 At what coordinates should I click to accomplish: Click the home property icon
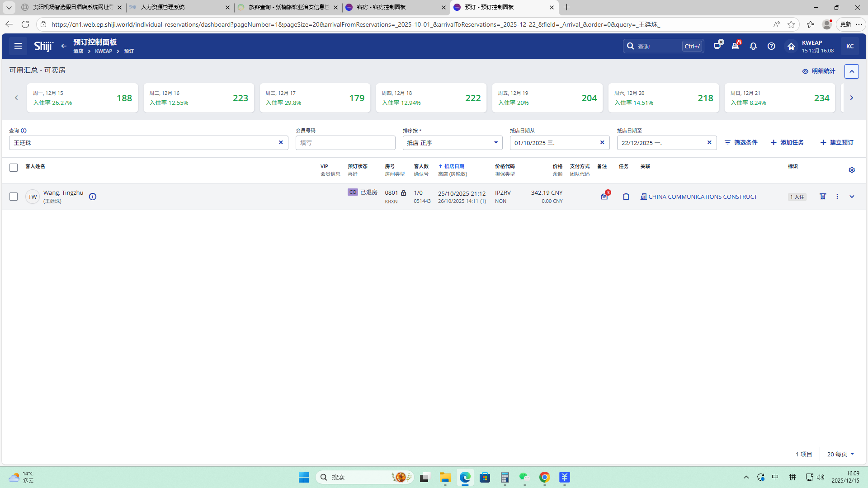pos(791,46)
